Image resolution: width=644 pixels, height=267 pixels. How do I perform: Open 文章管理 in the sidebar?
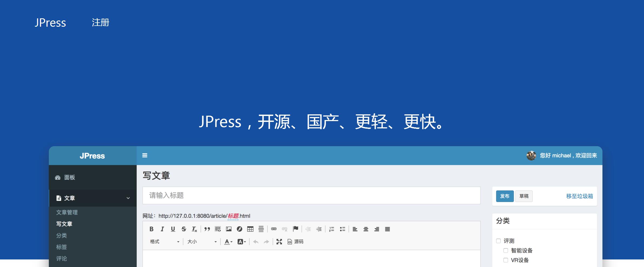67,213
